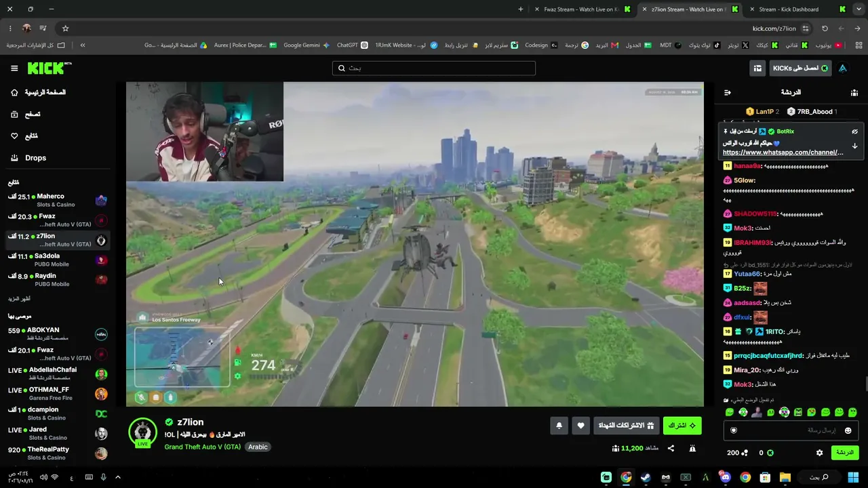The height and width of the screenshot is (488, 868).
Task: Toggle follow with the heart button
Action: (x=580, y=426)
